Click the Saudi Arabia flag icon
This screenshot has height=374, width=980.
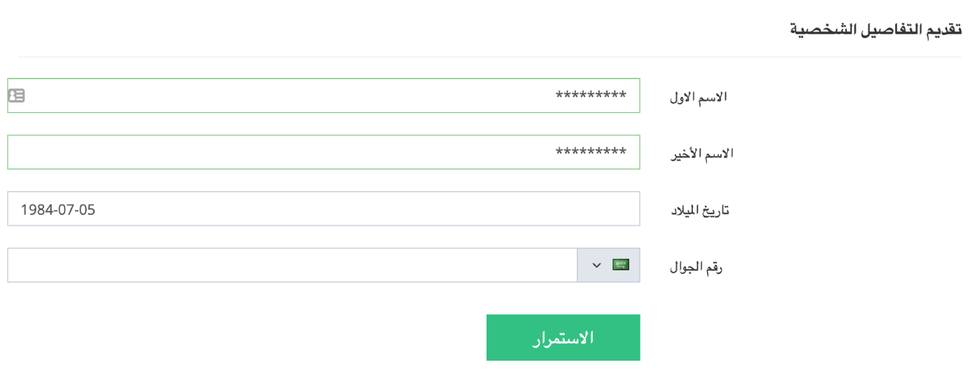[x=621, y=265]
